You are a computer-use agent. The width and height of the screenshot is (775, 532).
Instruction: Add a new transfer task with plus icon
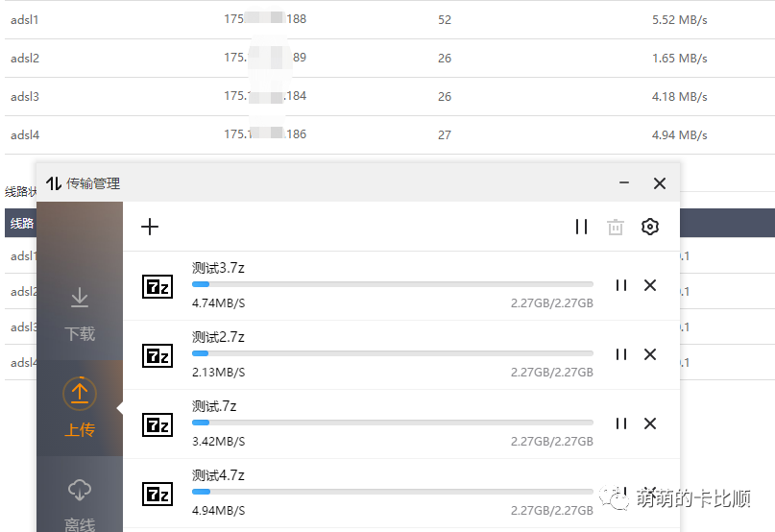[x=150, y=227]
